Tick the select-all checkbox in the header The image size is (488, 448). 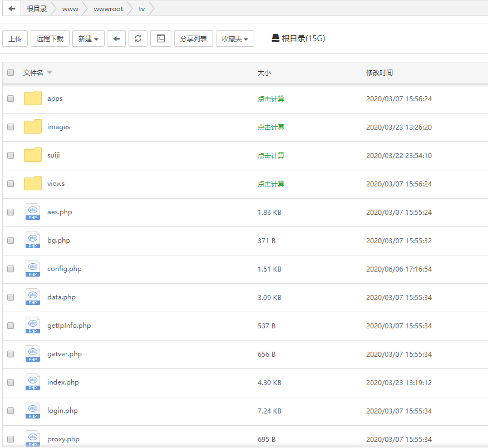coord(11,72)
